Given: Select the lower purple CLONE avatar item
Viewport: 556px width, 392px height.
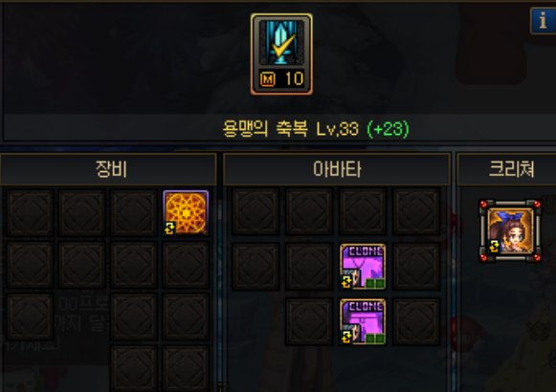Looking at the screenshot, I should tap(363, 321).
